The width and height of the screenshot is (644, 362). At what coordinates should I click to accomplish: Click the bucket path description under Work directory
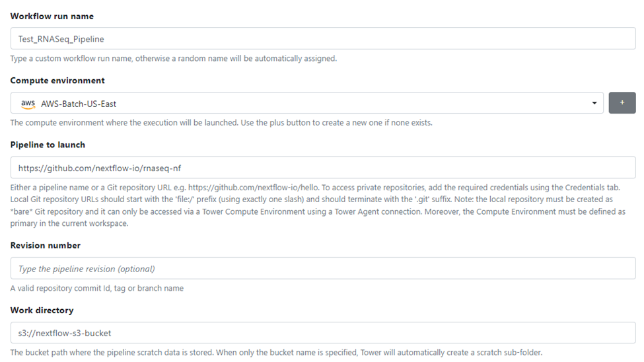[276, 352]
